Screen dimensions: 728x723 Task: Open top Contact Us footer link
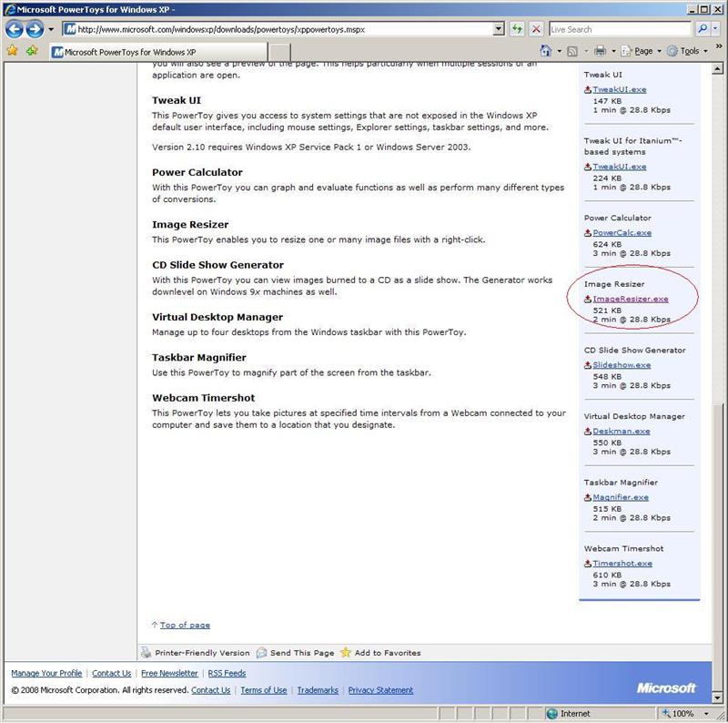click(111, 673)
